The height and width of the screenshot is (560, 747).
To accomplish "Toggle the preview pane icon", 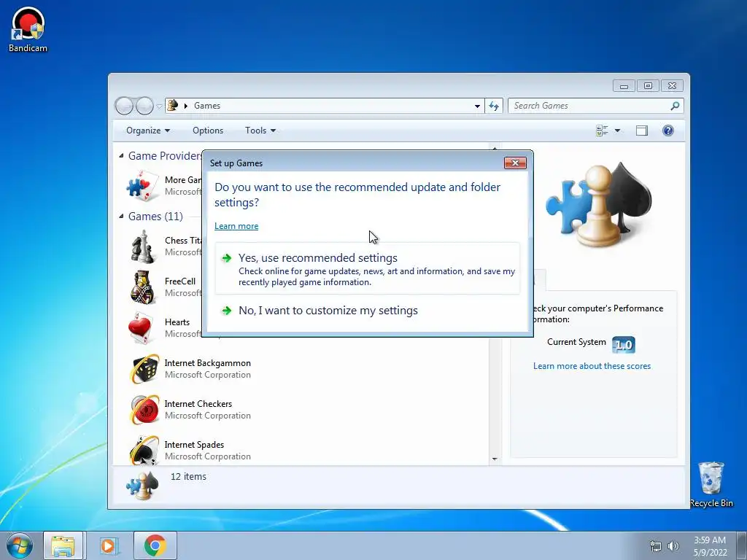I will [x=642, y=131].
